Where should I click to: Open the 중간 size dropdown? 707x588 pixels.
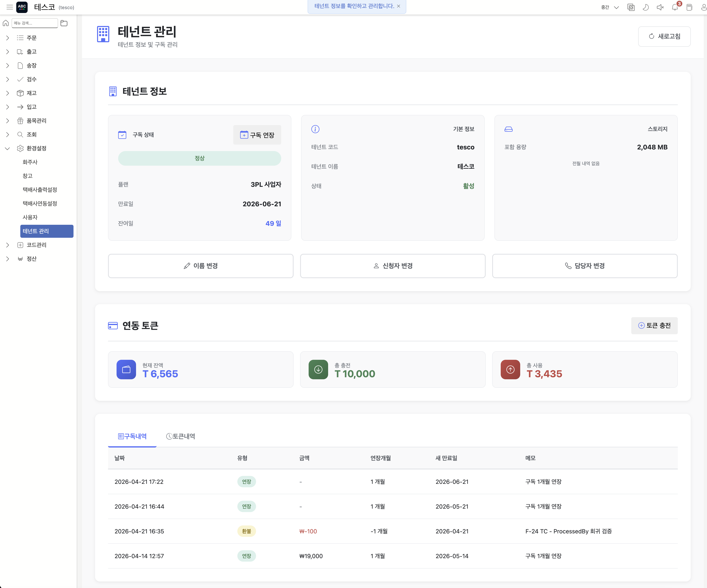tap(610, 7)
